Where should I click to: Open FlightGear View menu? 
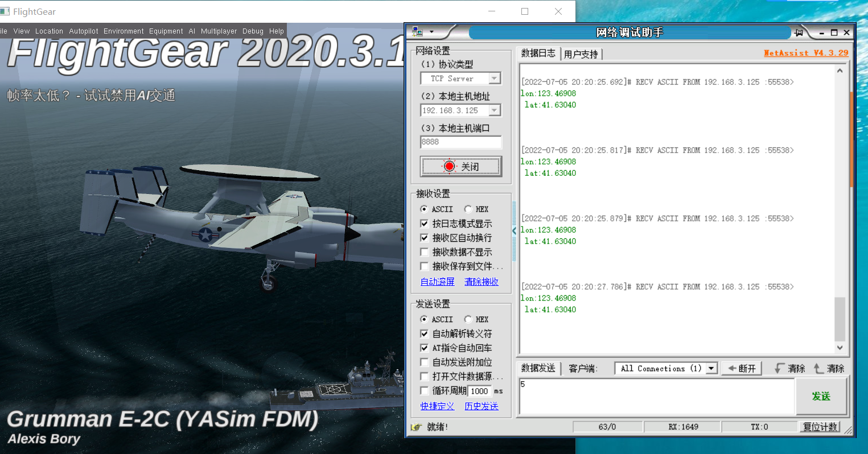pyautogui.click(x=22, y=31)
